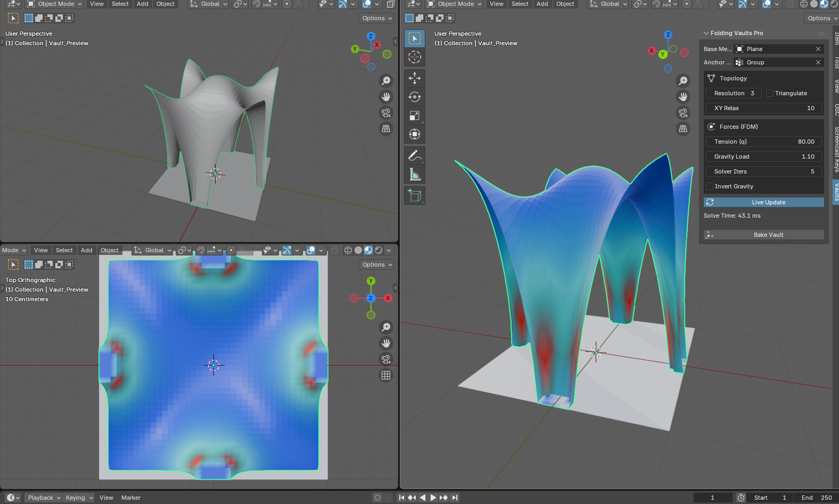
Task: Collapse the Folding Vaults Pro panel
Action: click(706, 33)
